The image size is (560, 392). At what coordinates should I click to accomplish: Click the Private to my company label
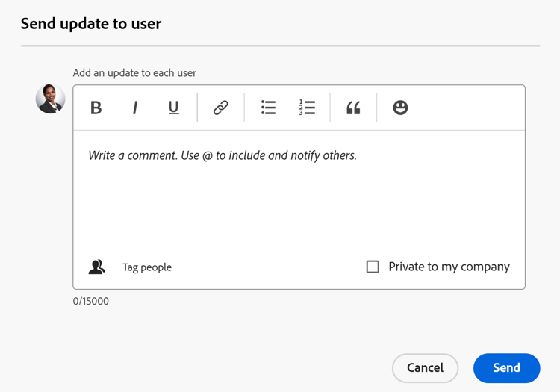click(449, 267)
